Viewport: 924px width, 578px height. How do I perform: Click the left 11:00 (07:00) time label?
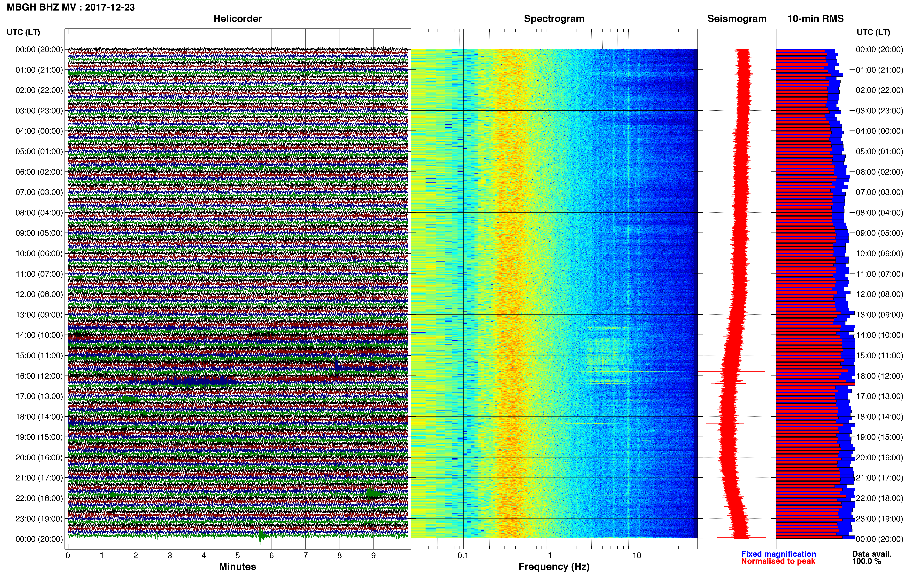click(39, 274)
